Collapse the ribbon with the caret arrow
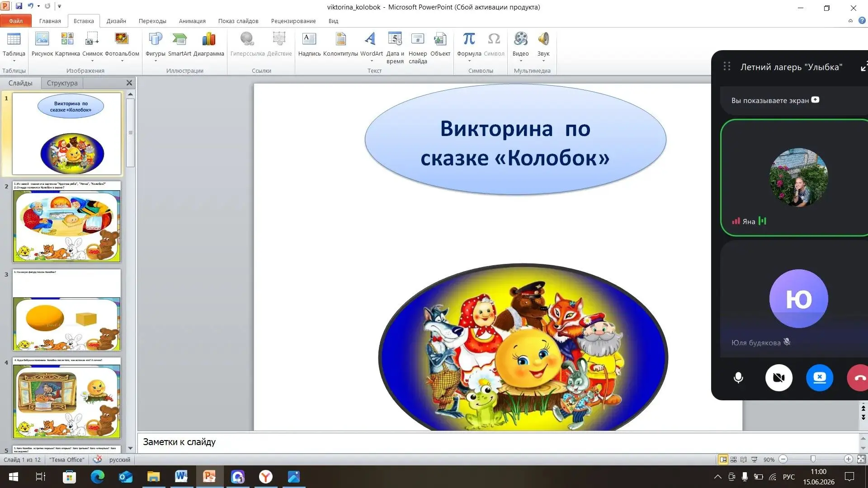Image resolution: width=868 pixels, height=488 pixels. coord(850,21)
